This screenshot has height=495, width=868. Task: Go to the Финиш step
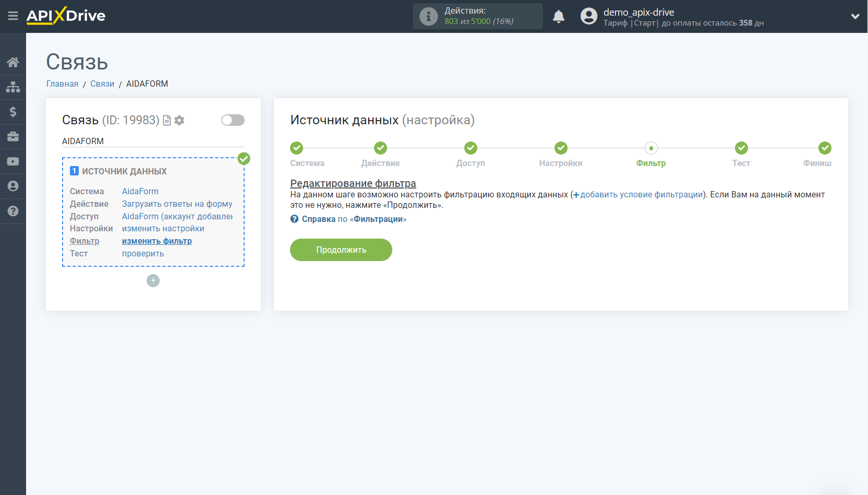817,155
